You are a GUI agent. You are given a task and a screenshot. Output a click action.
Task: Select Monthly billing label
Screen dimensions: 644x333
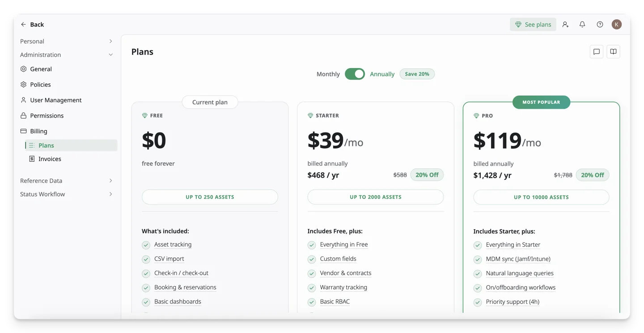coord(328,74)
